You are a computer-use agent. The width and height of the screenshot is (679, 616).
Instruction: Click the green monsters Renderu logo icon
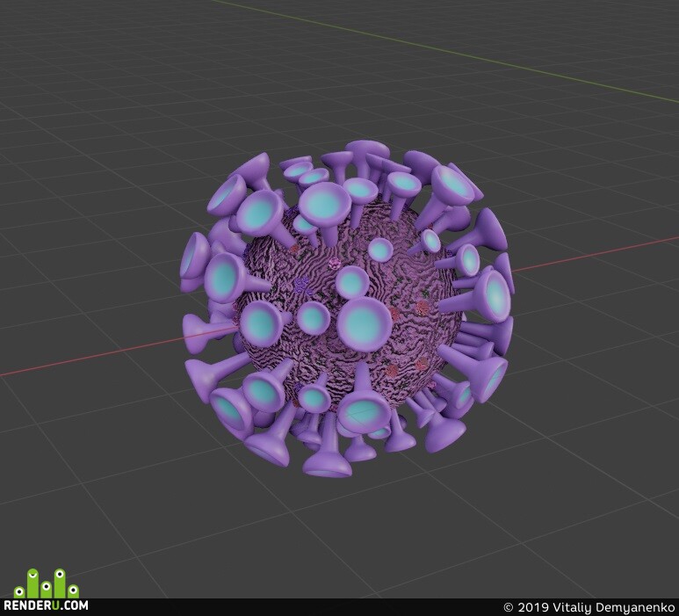[x=47, y=583]
